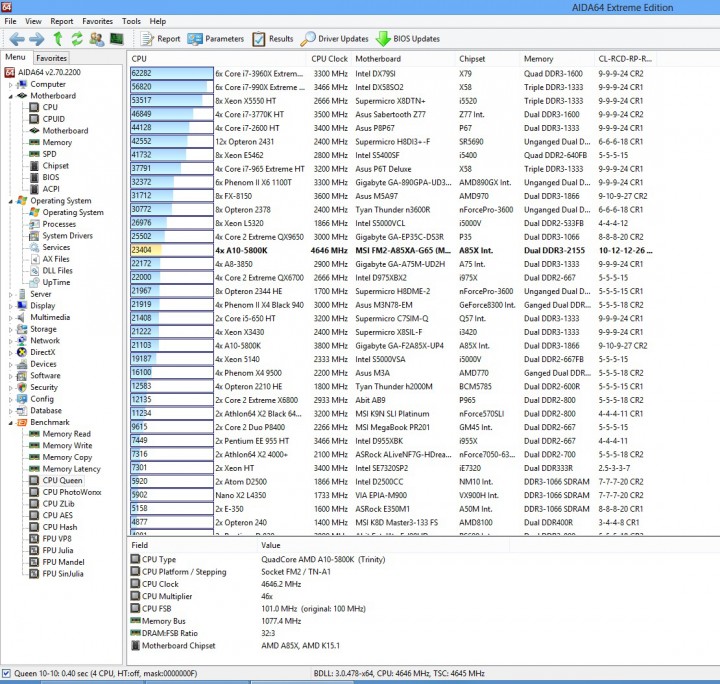Viewport: 720px width, 684px height.
Task: Expand the Display tree node
Action: (x=11, y=306)
